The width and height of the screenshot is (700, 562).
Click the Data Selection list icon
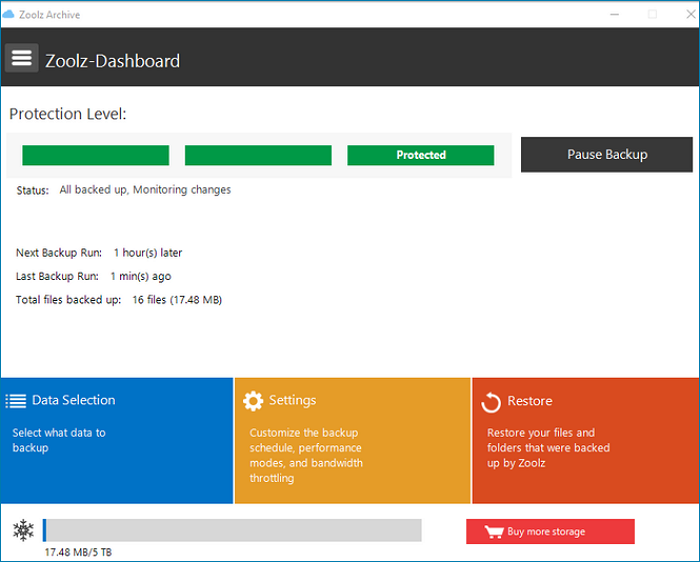[x=16, y=401]
